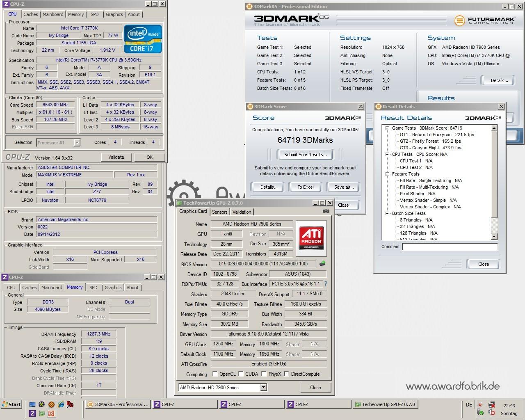Click the Result Details scrollbar down arrow

tap(494, 237)
